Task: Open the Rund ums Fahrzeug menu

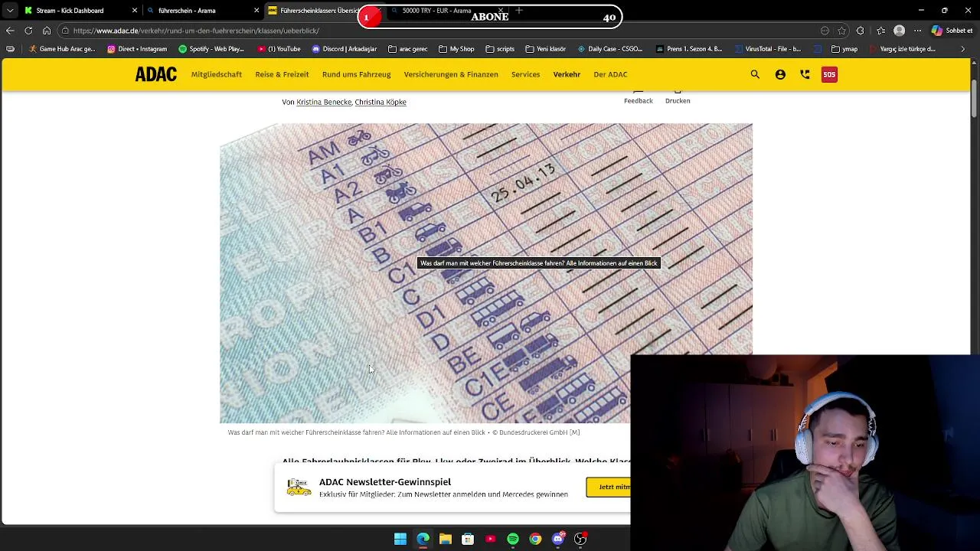Action: [x=356, y=74]
